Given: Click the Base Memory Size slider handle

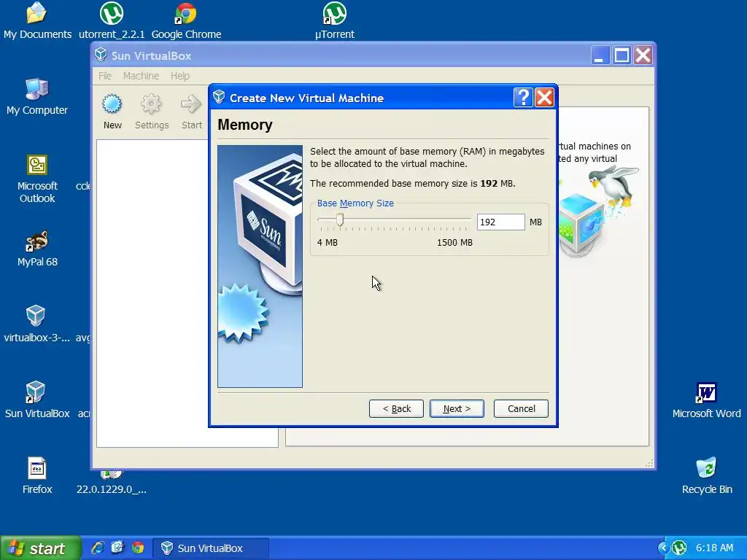Looking at the screenshot, I should [x=340, y=219].
